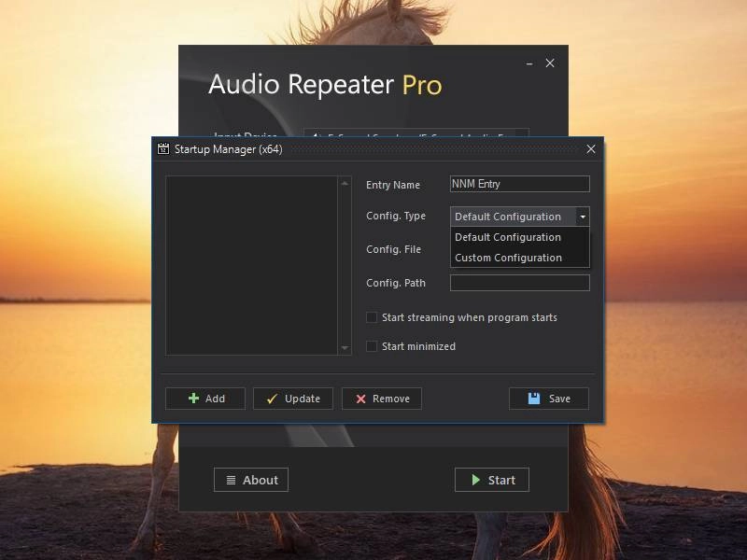
Task: Start streaming in Audio Repeater Pro
Action: point(492,480)
